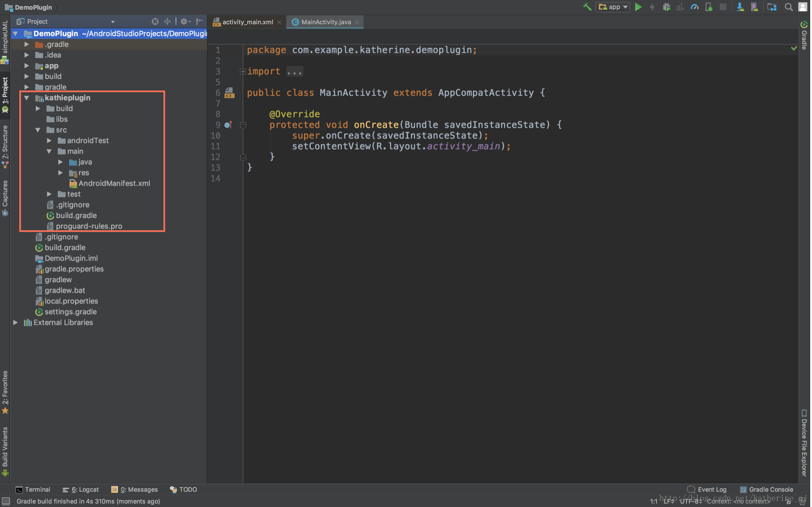Expand the .idea folder
This screenshot has width=812, height=507.
click(27, 55)
